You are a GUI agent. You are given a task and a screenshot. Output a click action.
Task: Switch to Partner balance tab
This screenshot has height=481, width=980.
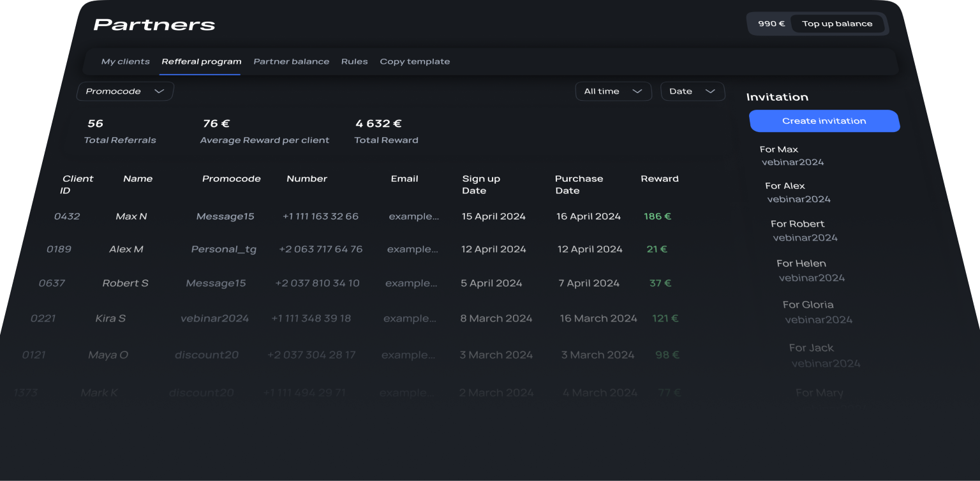point(292,62)
